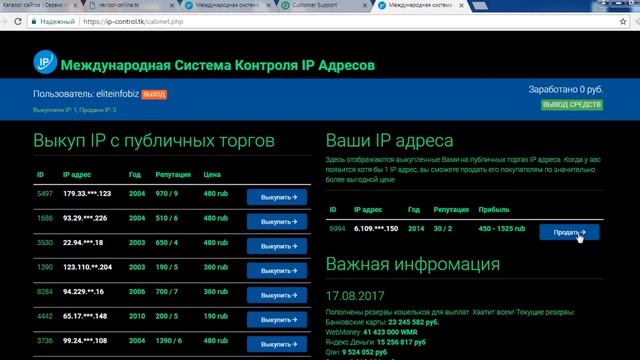This screenshot has width=640, height=360.
Task: Click the green ВЫВОД СРЕДСТВ button
Action: [572, 105]
